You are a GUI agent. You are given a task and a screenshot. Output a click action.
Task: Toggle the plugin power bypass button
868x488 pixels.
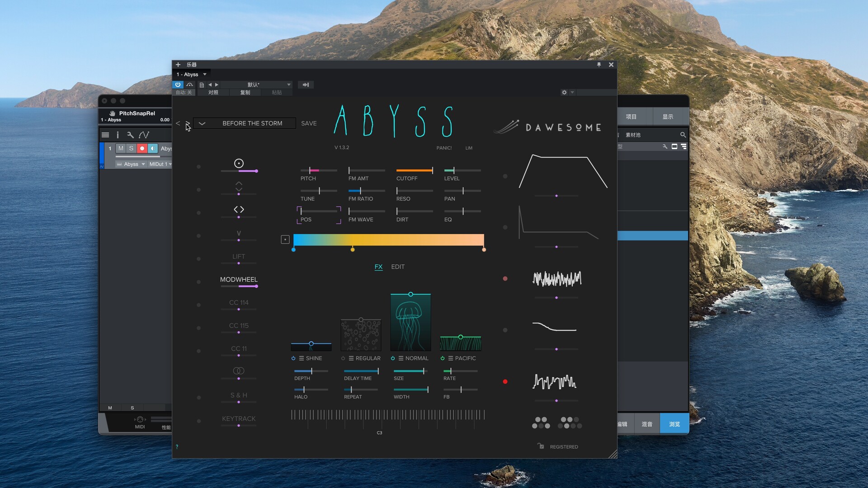pos(178,84)
